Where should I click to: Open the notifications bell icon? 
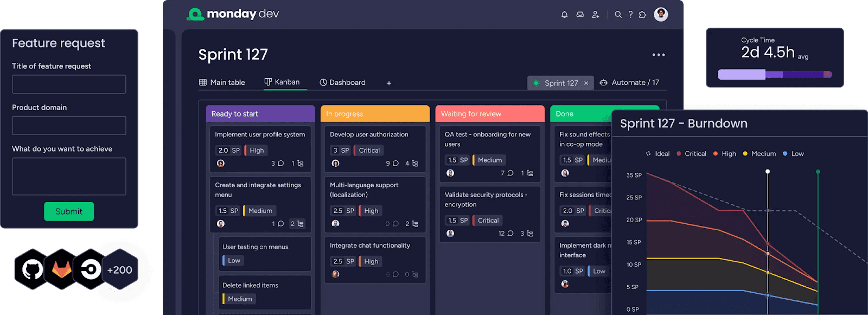(564, 15)
